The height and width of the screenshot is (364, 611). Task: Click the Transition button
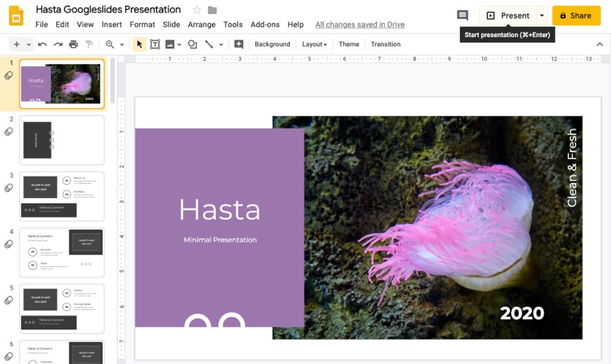pos(385,45)
